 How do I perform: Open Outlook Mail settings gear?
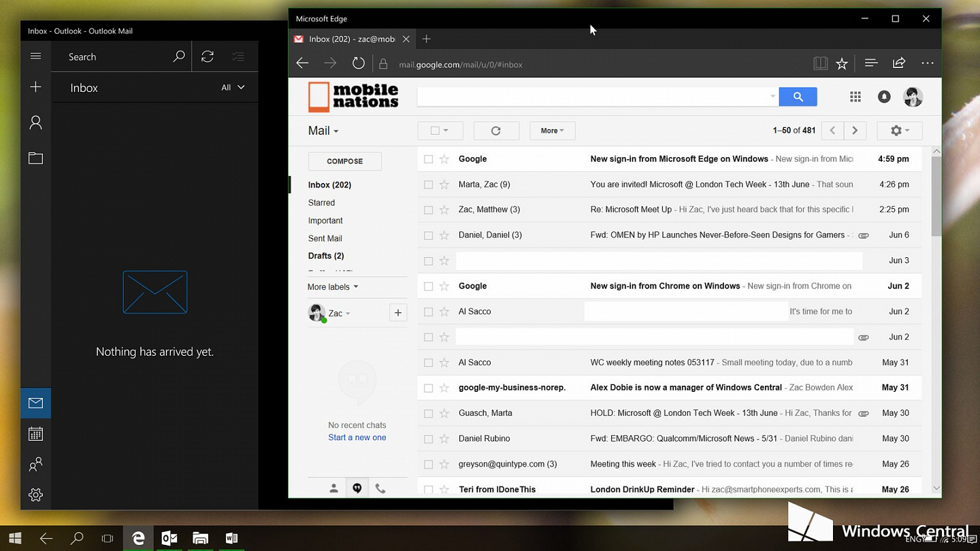36,495
